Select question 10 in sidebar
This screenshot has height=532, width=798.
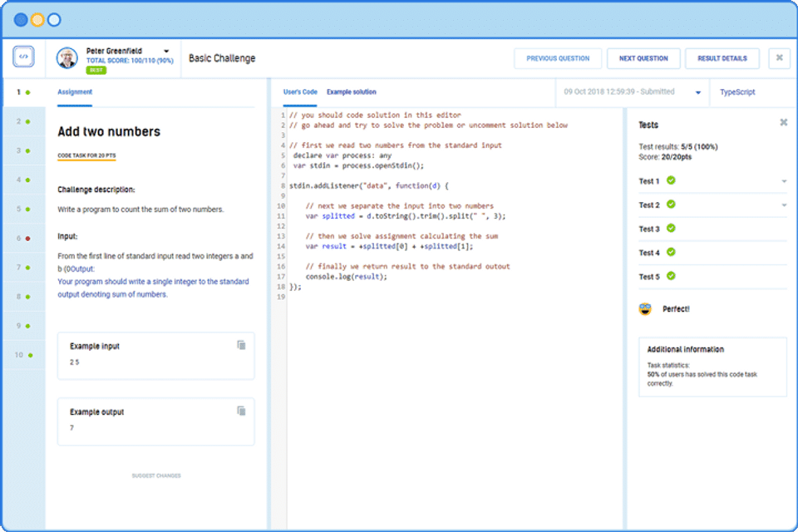(x=23, y=355)
